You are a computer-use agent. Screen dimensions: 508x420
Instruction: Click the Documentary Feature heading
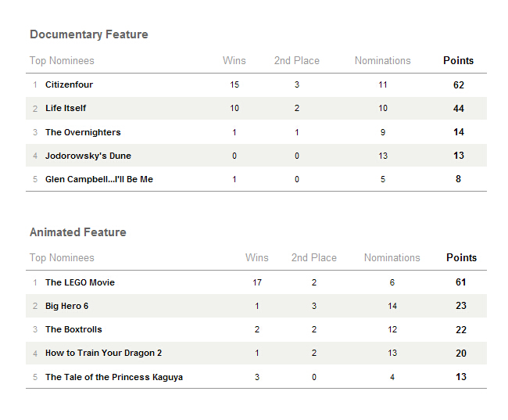(x=89, y=34)
